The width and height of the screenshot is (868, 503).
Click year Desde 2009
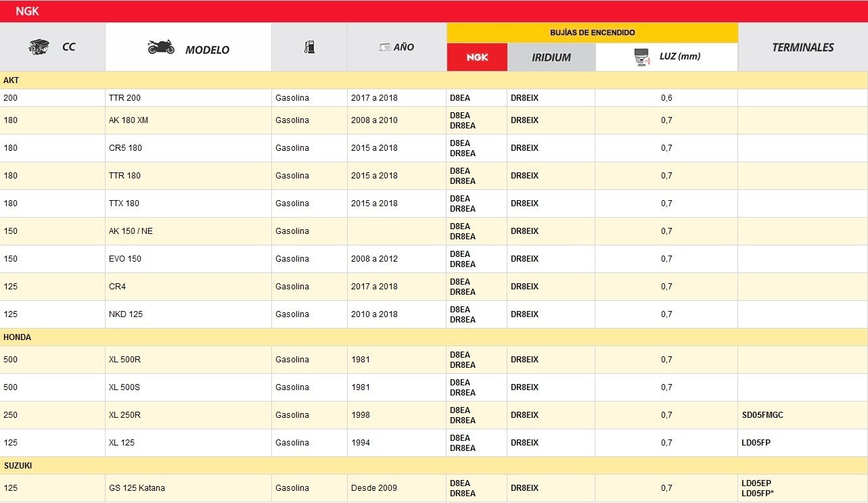coord(373,488)
